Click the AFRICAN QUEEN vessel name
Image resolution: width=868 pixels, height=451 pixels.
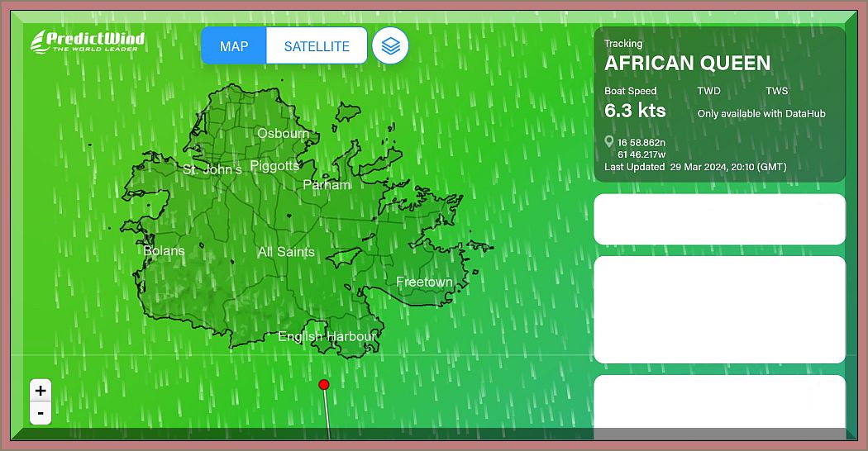(x=687, y=64)
